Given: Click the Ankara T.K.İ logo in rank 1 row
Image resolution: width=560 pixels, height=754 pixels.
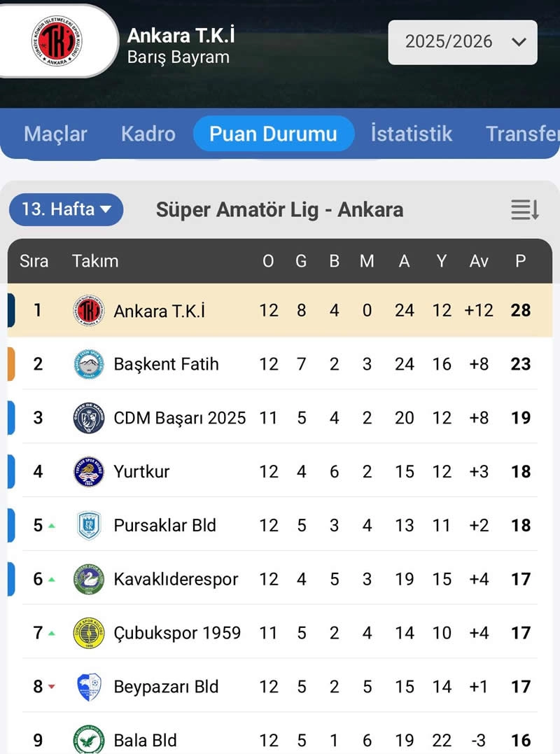Looking at the screenshot, I should [87, 310].
